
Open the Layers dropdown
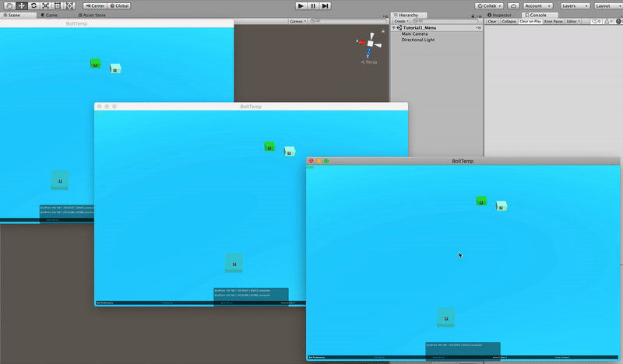click(575, 5)
